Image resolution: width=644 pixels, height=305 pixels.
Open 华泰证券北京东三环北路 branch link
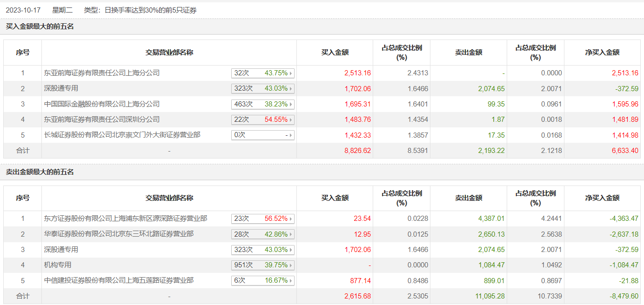coord(119,234)
